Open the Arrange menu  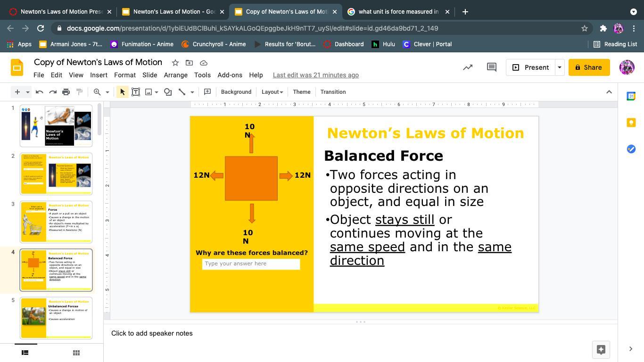[175, 75]
